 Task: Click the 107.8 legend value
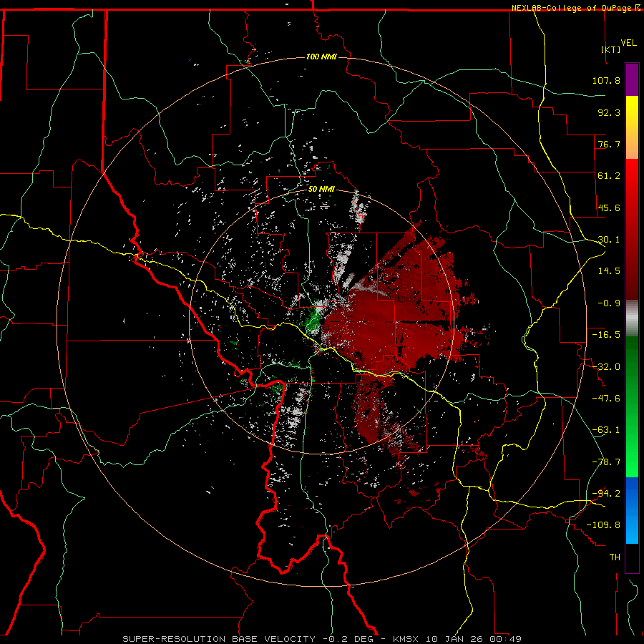[606, 80]
